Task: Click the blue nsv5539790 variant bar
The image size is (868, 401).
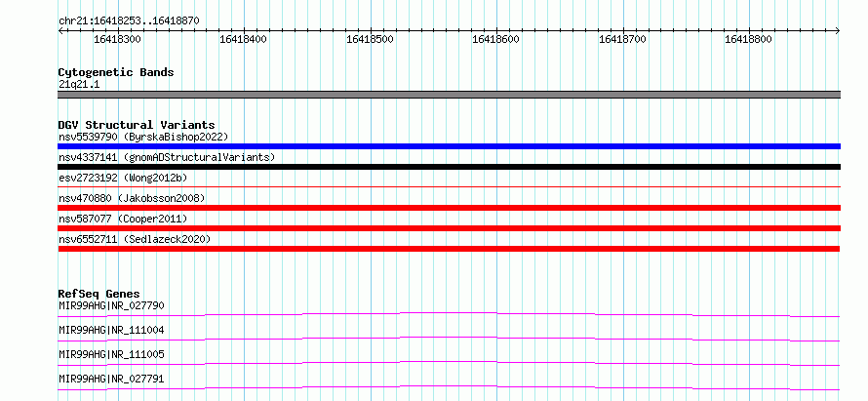Action: [449, 146]
